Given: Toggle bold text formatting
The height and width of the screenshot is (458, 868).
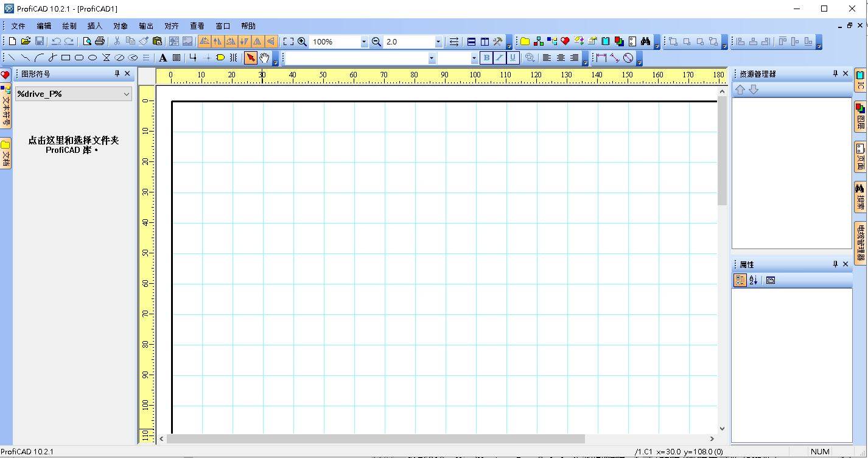Looking at the screenshot, I should pos(486,58).
